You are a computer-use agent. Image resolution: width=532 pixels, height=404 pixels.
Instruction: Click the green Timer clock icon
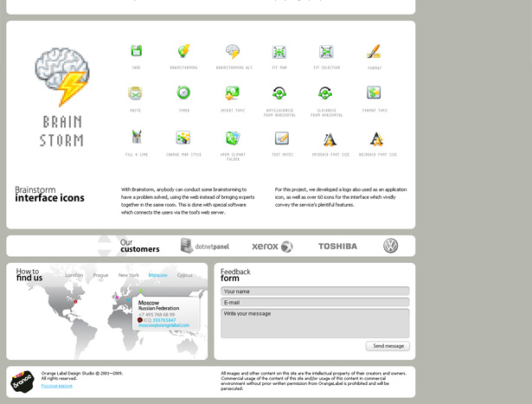pos(183,93)
